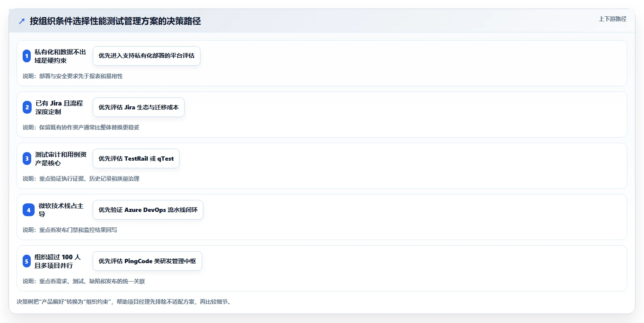Screen dimensions: 644x323
Task: Click the arrow icon beside the decision path title
Action: click(x=22, y=21)
